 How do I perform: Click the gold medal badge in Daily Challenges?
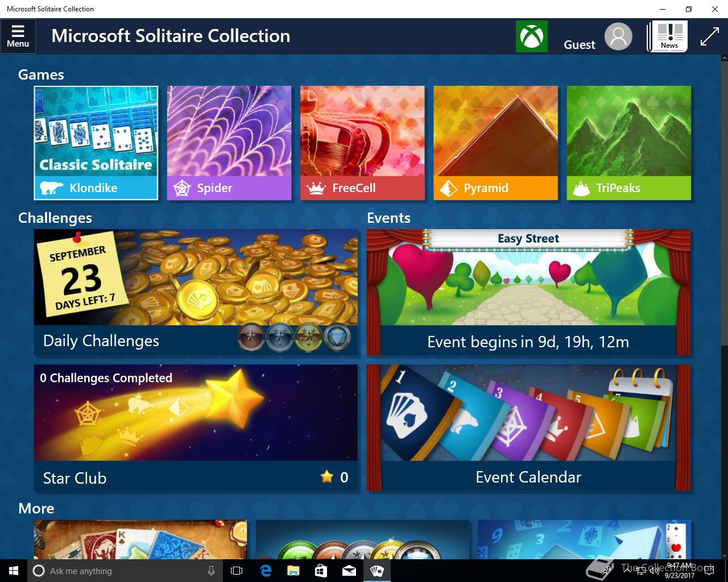point(309,338)
